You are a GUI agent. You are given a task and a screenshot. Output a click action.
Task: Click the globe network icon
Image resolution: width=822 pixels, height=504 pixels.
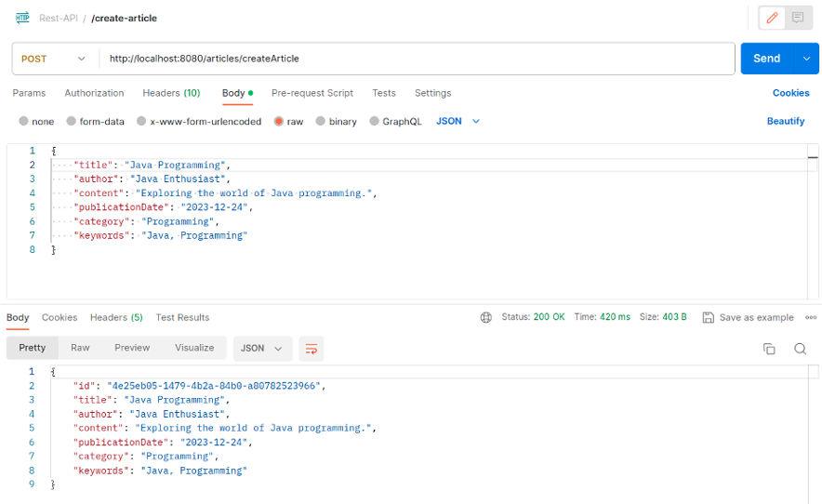pos(486,317)
